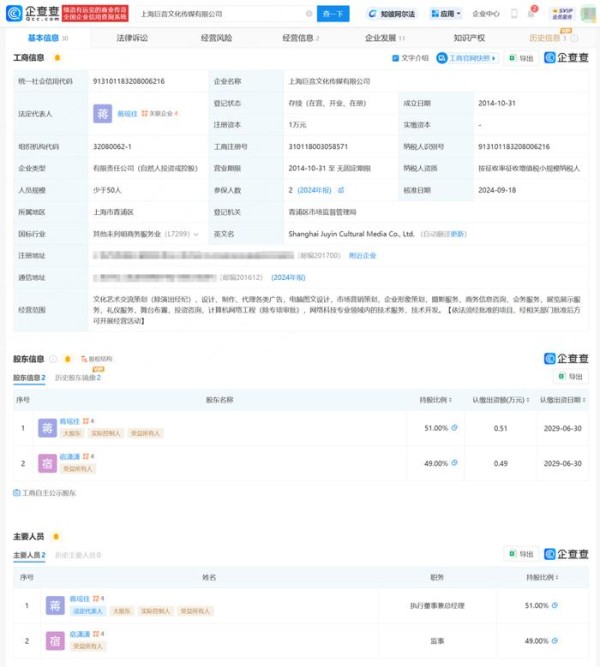
Task: Open 参保人数 2024年报 link
Action: (x=314, y=190)
